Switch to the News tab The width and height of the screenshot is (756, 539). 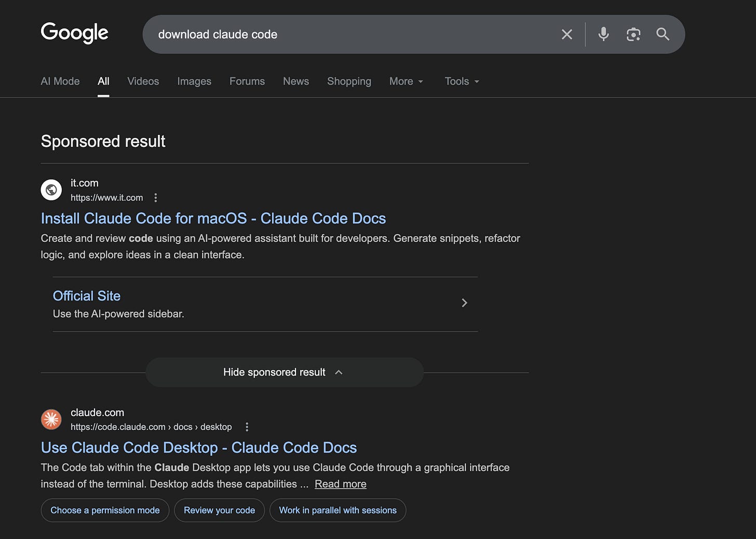pyautogui.click(x=296, y=81)
